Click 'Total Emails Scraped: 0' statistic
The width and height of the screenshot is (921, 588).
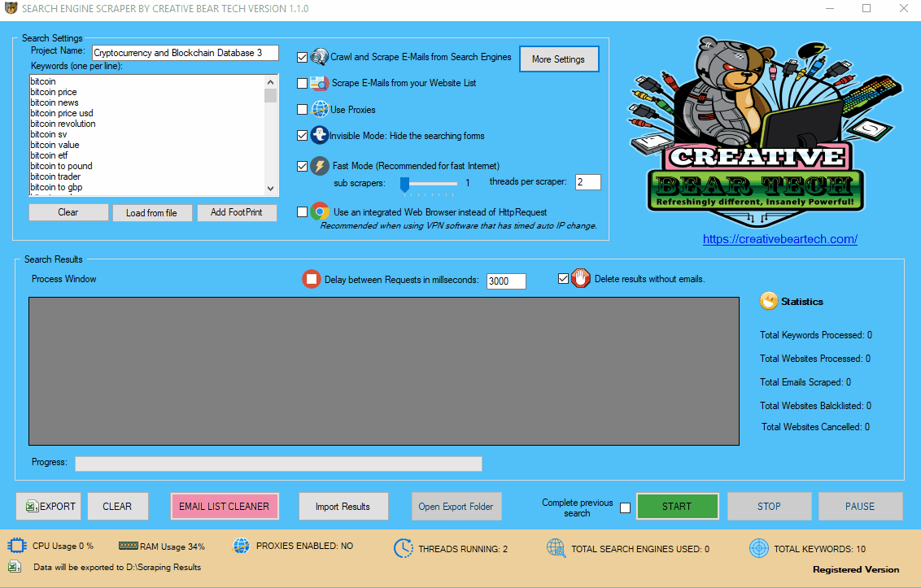click(805, 382)
